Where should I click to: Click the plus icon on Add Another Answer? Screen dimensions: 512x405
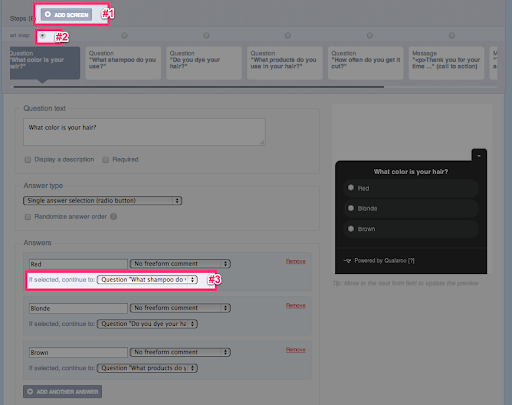[30, 391]
